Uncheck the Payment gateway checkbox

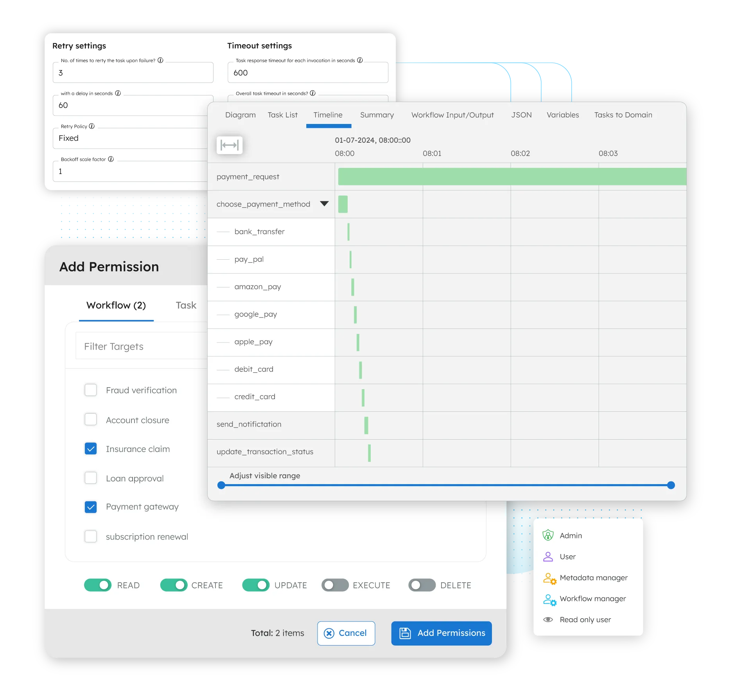click(90, 507)
